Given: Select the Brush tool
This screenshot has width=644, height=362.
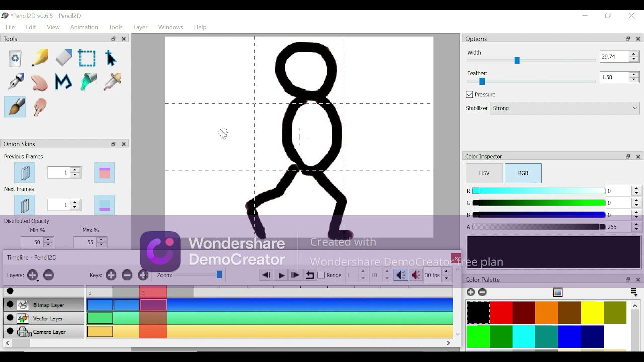Looking at the screenshot, I should [15, 107].
